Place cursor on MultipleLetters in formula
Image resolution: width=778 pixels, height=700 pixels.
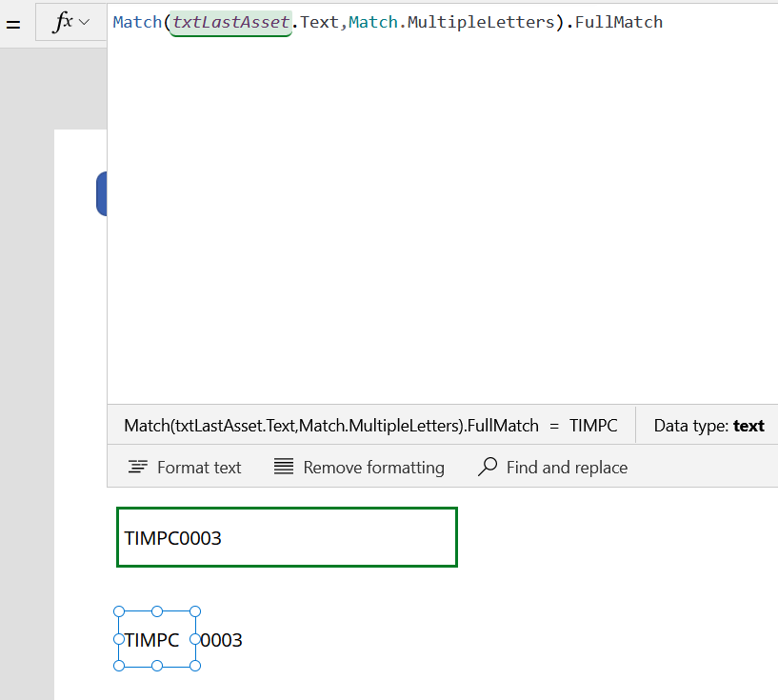click(480, 22)
